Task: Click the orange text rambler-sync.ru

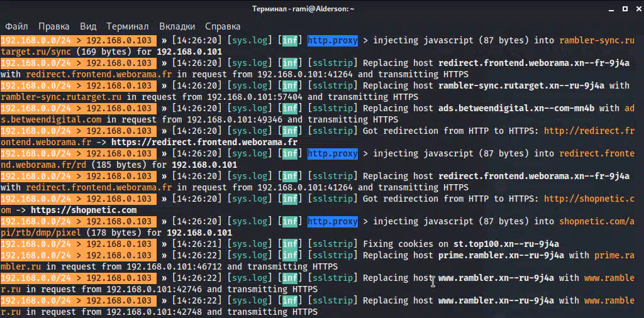Action: pos(597,41)
